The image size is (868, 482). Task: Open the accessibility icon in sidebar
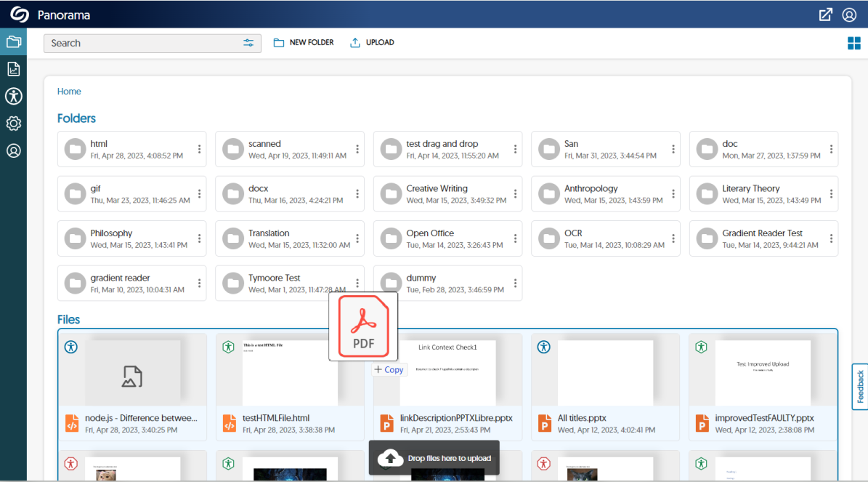click(x=13, y=96)
